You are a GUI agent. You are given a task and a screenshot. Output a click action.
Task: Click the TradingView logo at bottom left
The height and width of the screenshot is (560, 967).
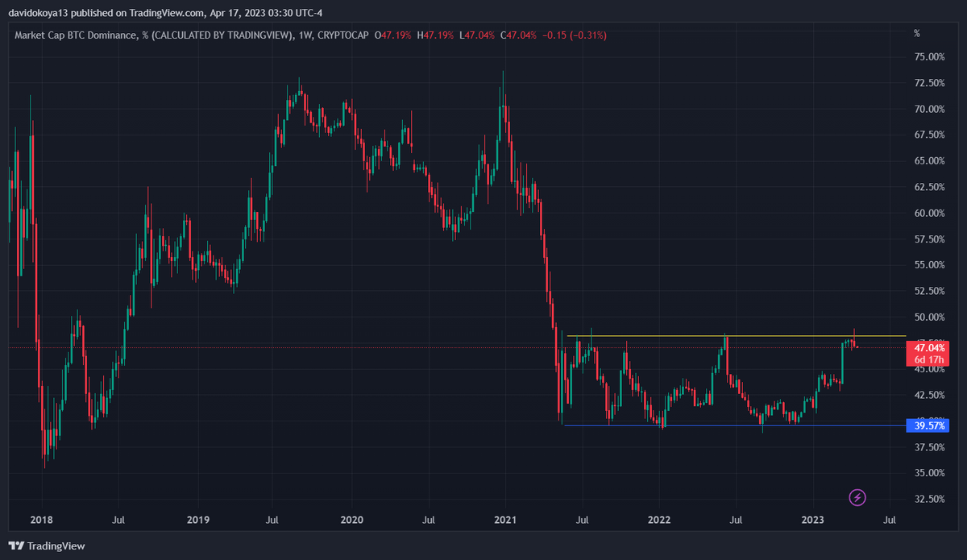coord(47,545)
